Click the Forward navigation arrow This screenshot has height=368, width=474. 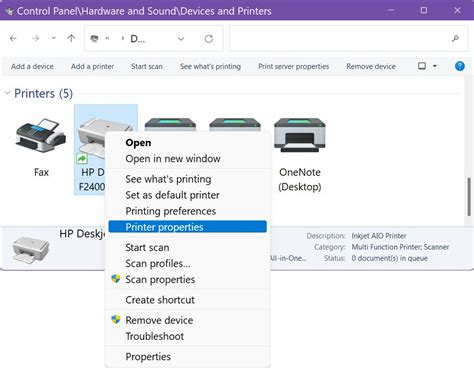[x=35, y=39]
